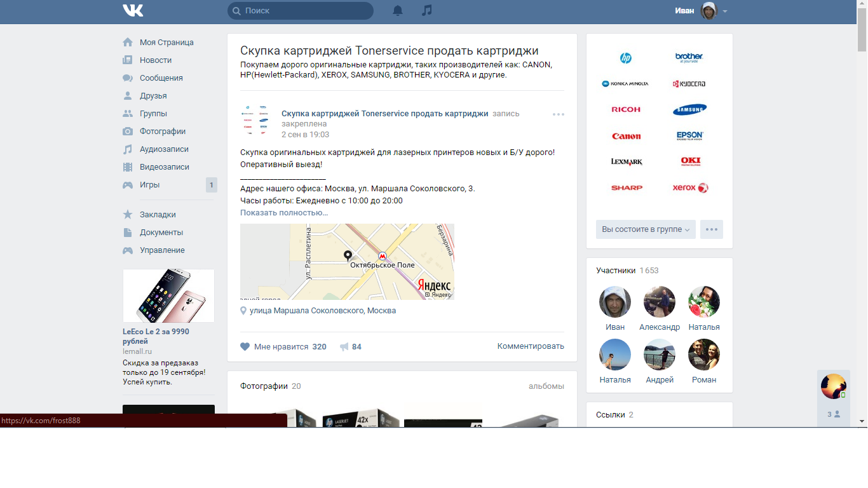Open the pinned post author name link
The height and width of the screenshot is (488, 868).
click(x=385, y=113)
